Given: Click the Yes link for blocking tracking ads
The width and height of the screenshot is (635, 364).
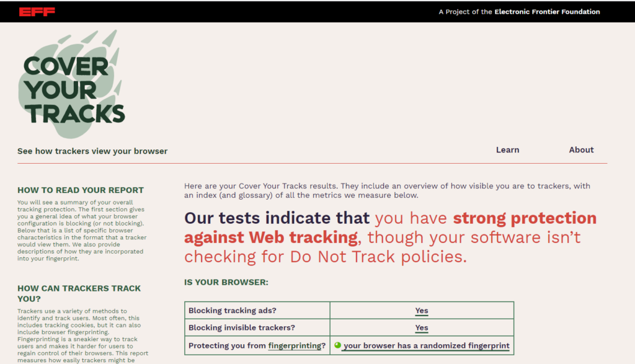Looking at the screenshot, I should point(422,311).
